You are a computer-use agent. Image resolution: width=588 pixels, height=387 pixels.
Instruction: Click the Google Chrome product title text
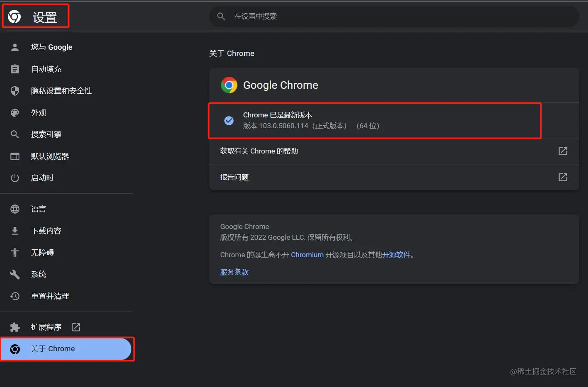281,85
